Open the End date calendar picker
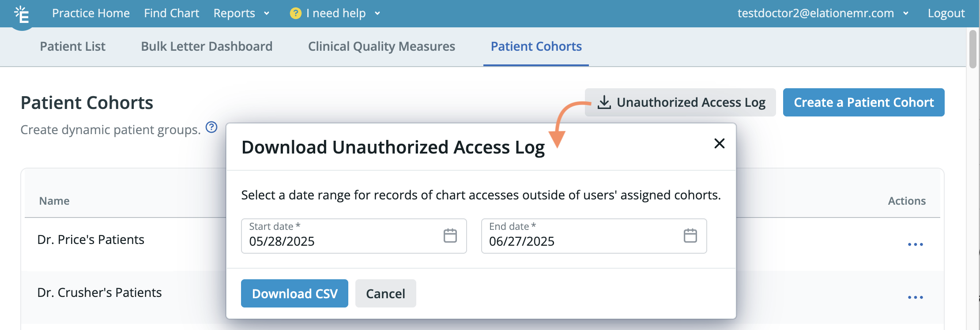980x330 pixels. tap(690, 236)
